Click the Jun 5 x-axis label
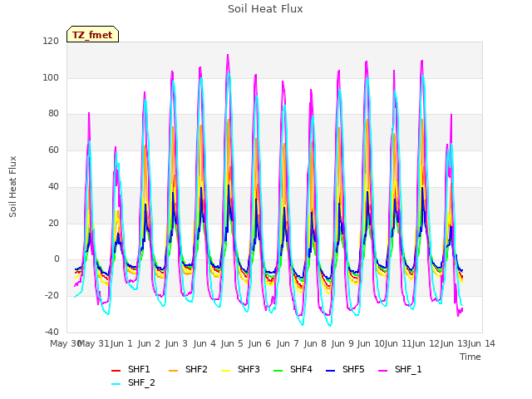Screen dimensions: 532x399 (232, 343)
